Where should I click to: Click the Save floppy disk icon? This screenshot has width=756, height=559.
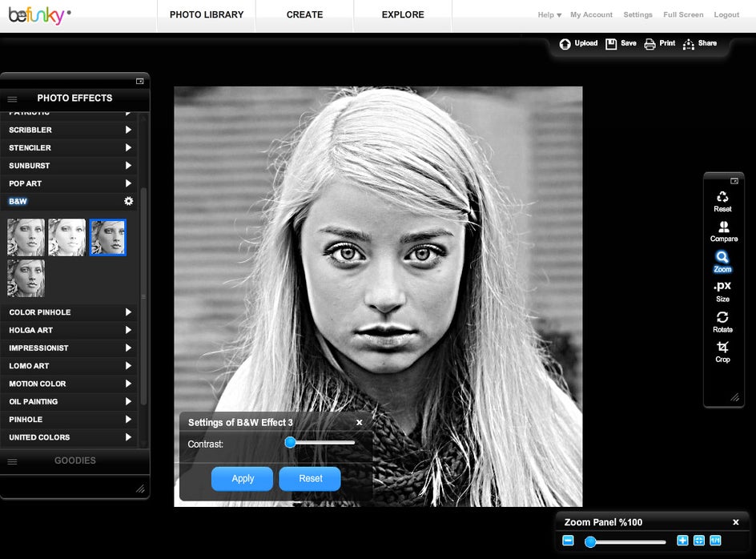coord(611,44)
